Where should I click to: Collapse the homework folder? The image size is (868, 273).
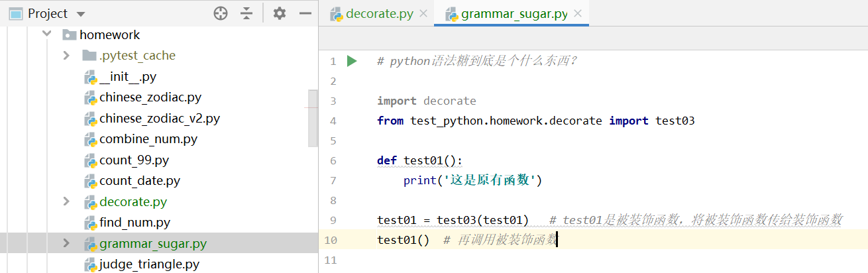[x=46, y=34]
